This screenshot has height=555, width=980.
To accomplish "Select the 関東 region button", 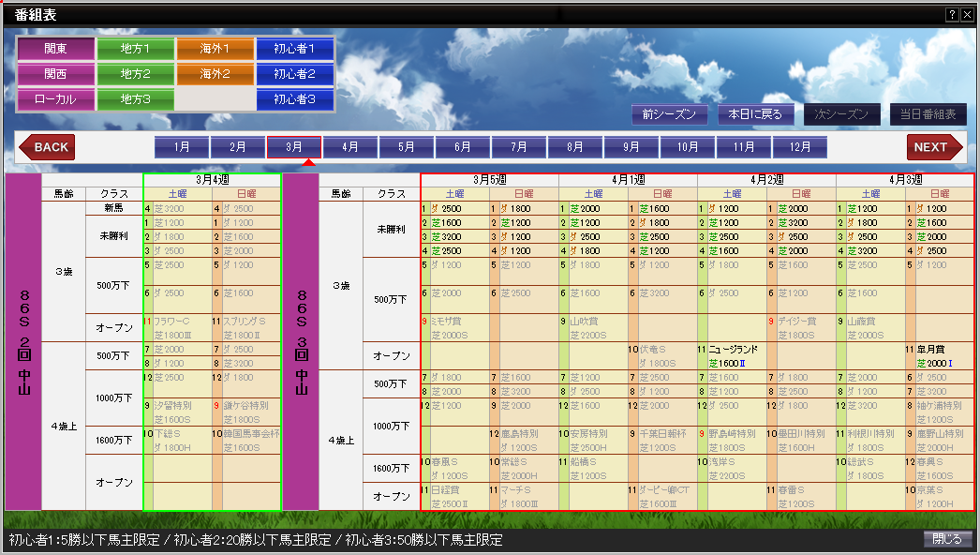I will coord(55,48).
